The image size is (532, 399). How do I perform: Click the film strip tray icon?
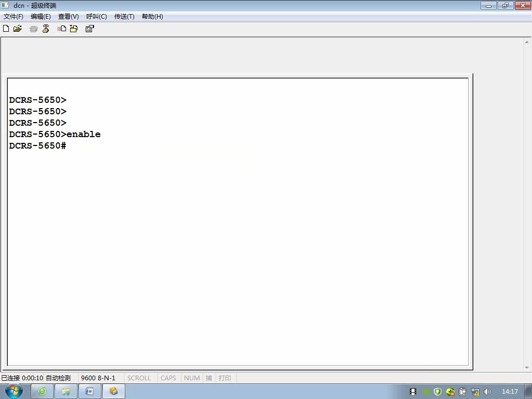pyautogui.click(x=413, y=392)
